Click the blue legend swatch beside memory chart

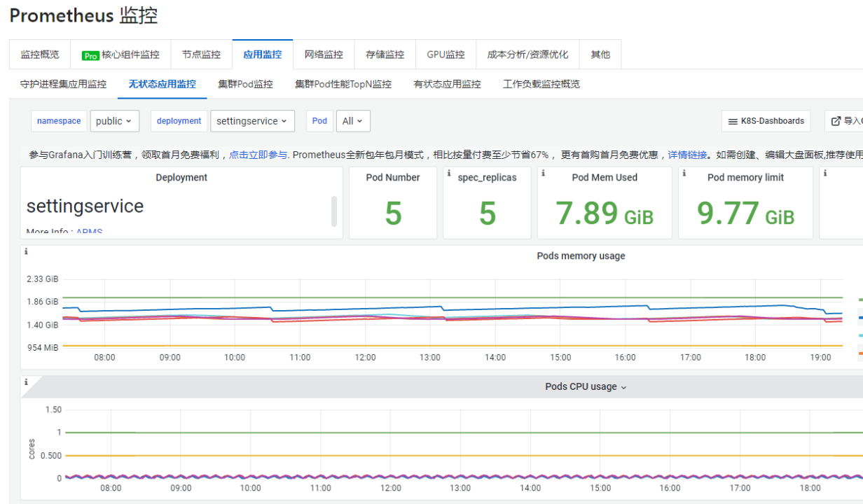(860, 318)
